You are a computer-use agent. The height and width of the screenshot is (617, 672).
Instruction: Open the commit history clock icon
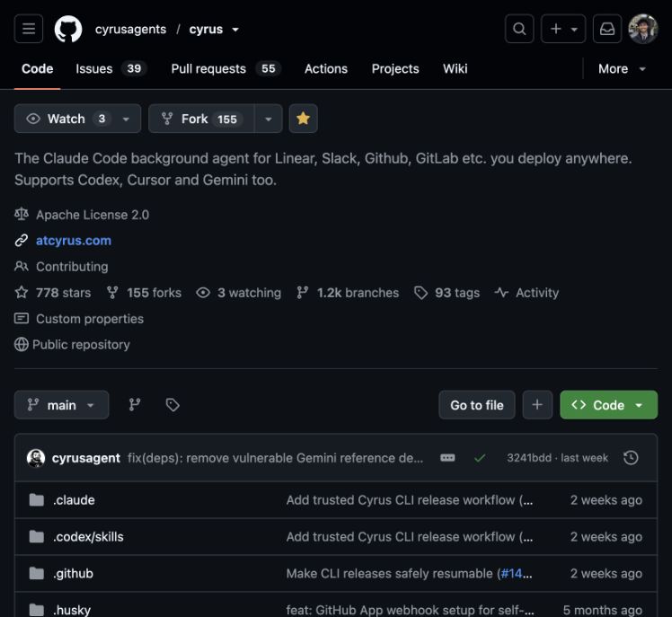631,458
